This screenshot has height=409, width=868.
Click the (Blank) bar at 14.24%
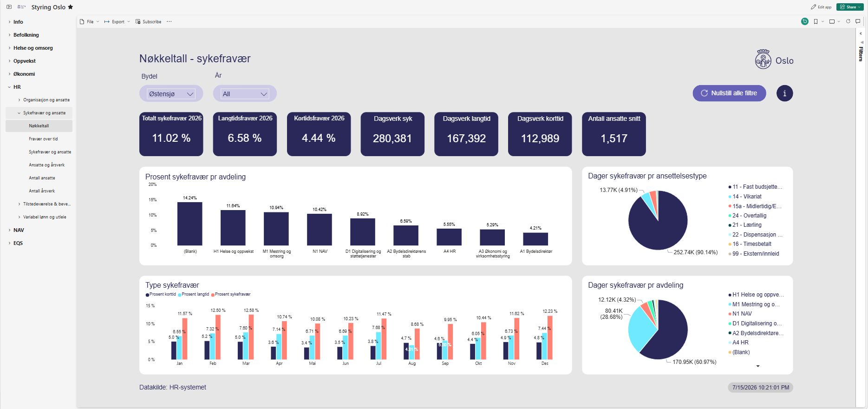tap(190, 224)
